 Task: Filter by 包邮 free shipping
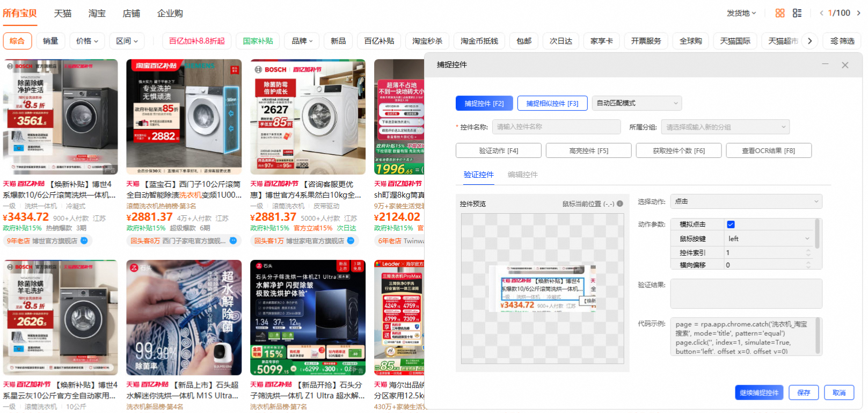[x=524, y=41]
